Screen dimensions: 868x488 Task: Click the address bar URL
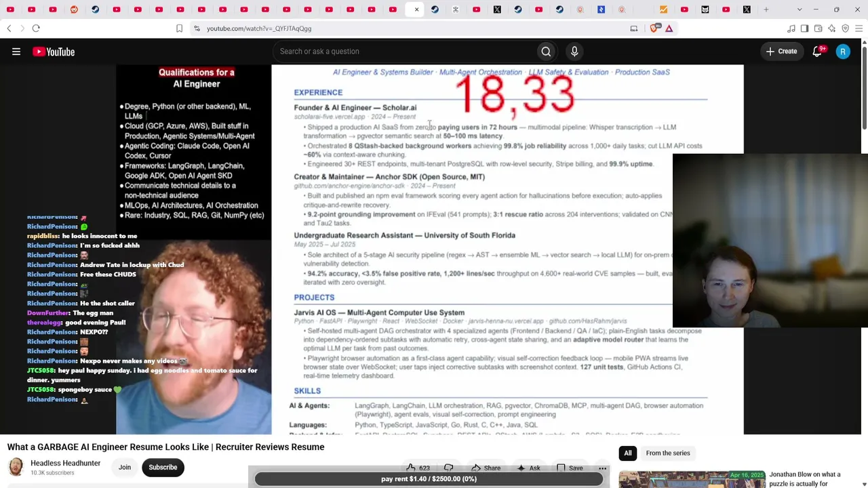coord(259,28)
